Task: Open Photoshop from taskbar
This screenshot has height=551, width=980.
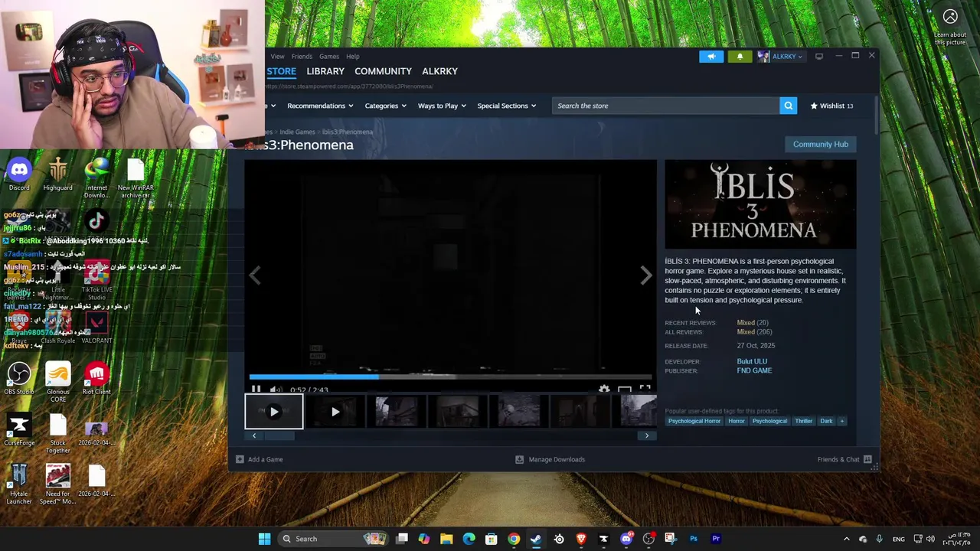Action: click(694, 539)
